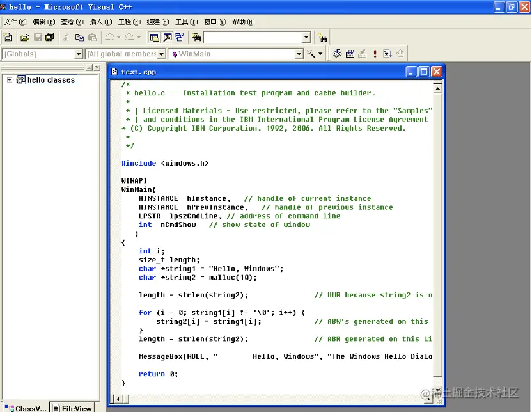Open the 工程(P) menu
The height and width of the screenshot is (412, 532).
[x=129, y=22]
